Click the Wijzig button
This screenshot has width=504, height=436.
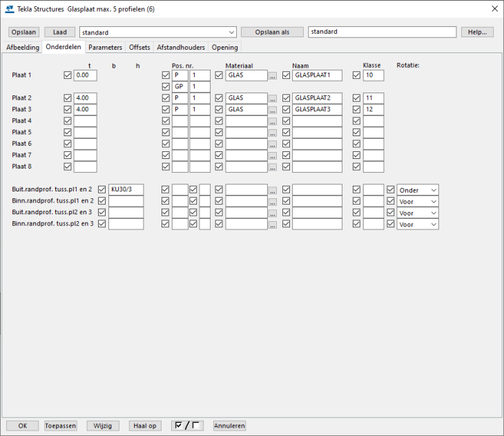coord(103,426)
